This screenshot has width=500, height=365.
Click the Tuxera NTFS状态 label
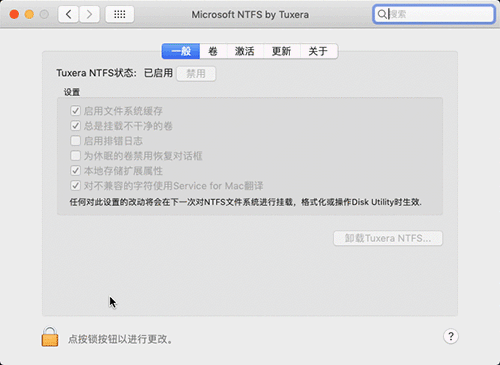click(x=96, y=73)
